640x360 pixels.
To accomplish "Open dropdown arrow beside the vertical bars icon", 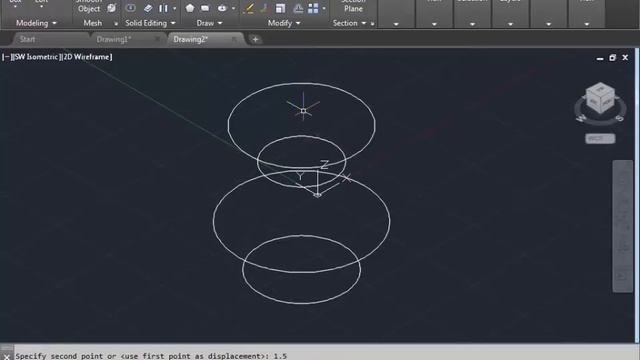I will pyautogui.click(x=175, y=8).
